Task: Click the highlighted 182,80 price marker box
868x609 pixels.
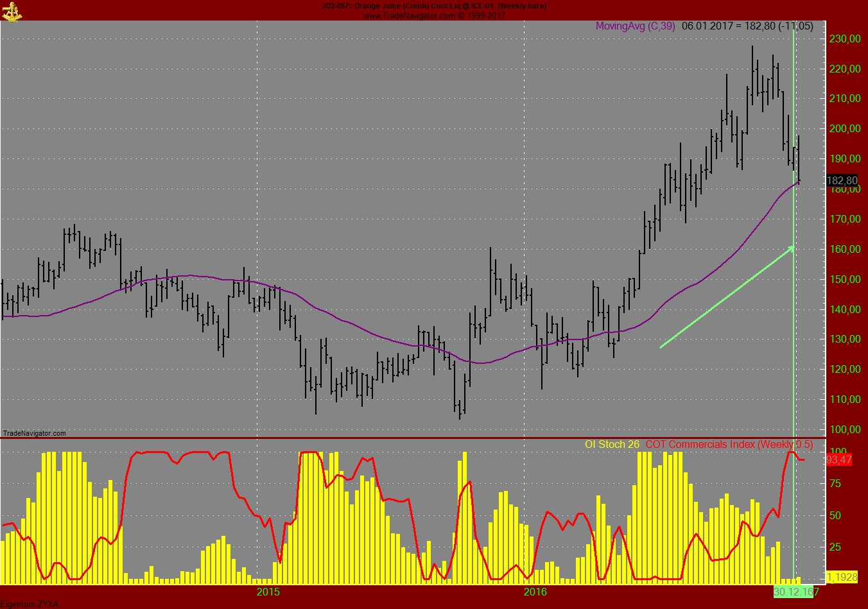Action: (x=843, y=181)
